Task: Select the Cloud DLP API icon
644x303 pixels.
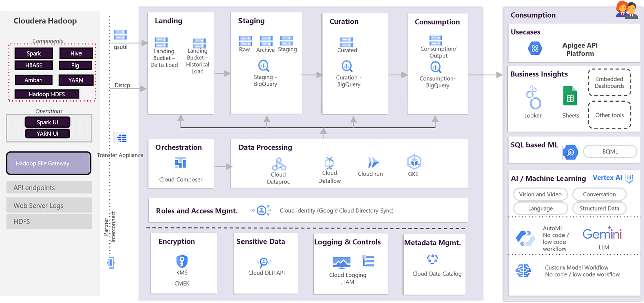Action: point(264,262)
